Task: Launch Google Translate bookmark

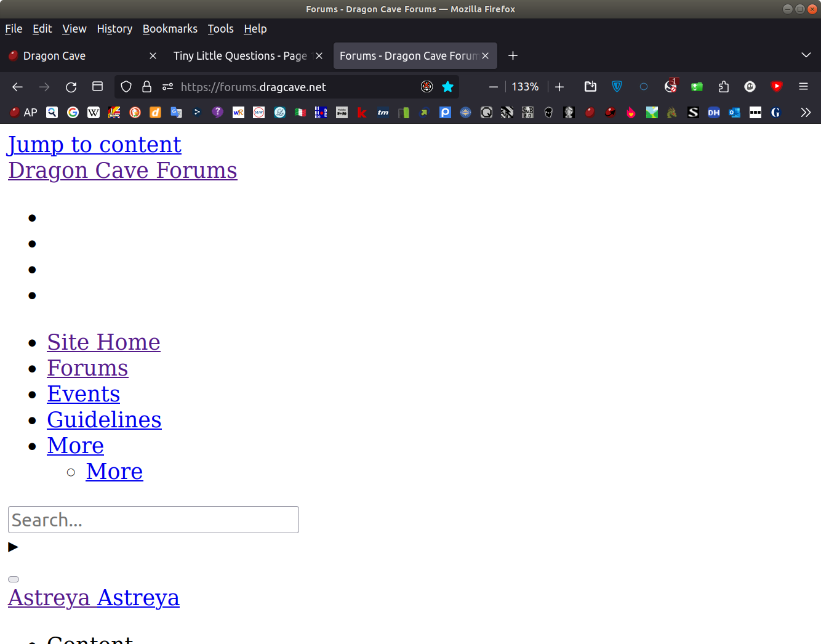Action: [177, 113]
